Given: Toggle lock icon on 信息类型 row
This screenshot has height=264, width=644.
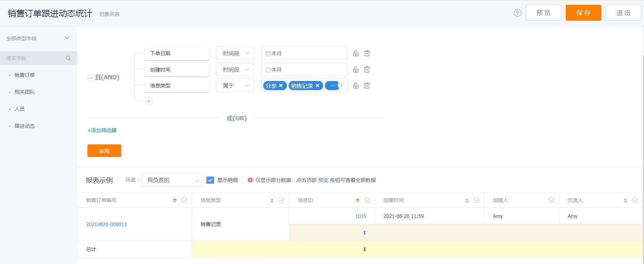Looking at the screenshot, I should [x=356, y=85].
